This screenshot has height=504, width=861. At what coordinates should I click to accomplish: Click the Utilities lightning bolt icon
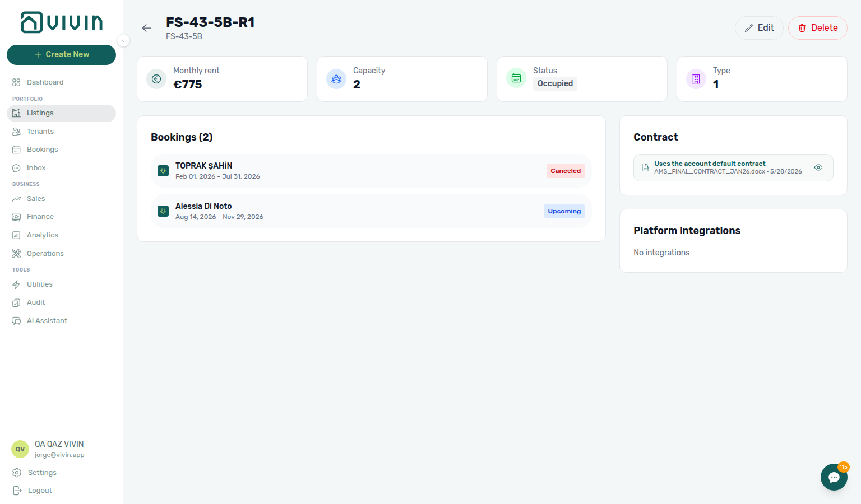click(16, 284)
